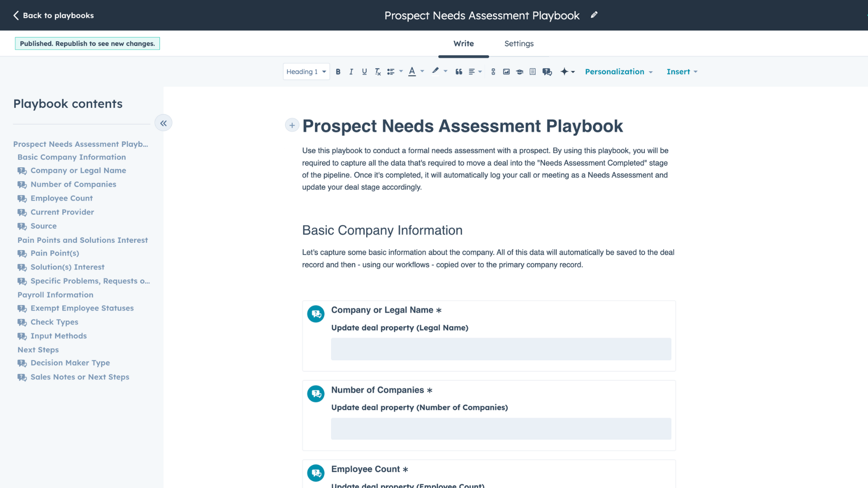
Task: Toggle italic formatting
Action: (351, 72)
